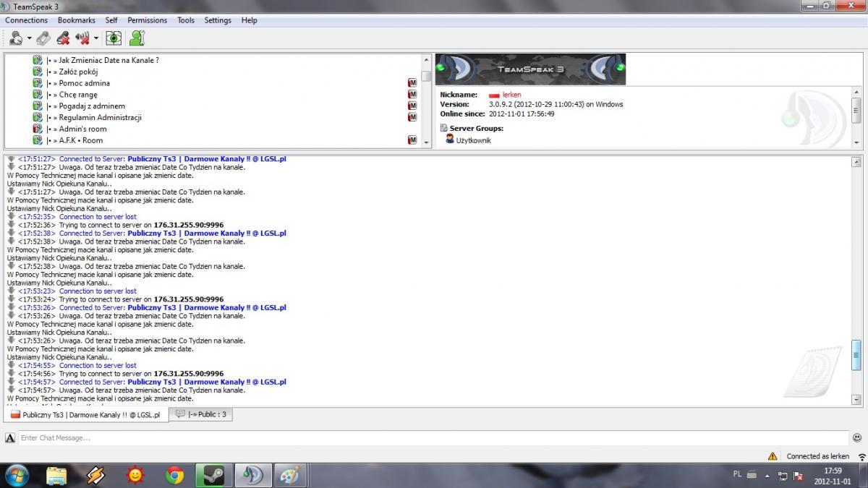Click the info panel scrollbar up arrow

[856, 93]
